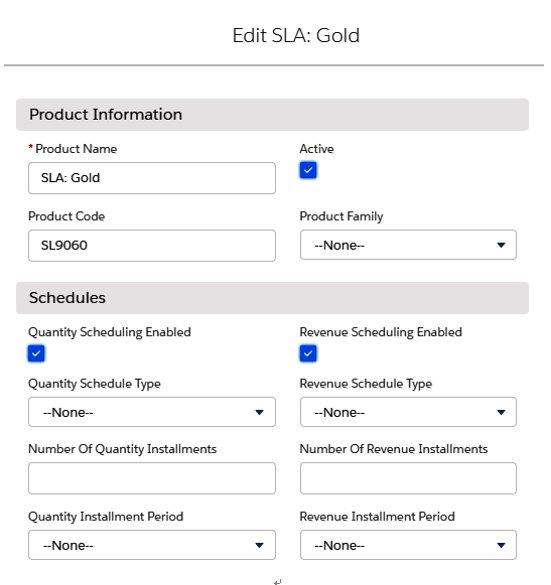Viewport: 551px width, 585px height.
Task: Click the Product Information section header
Action: pyautogui.click(x=272, y=115)
